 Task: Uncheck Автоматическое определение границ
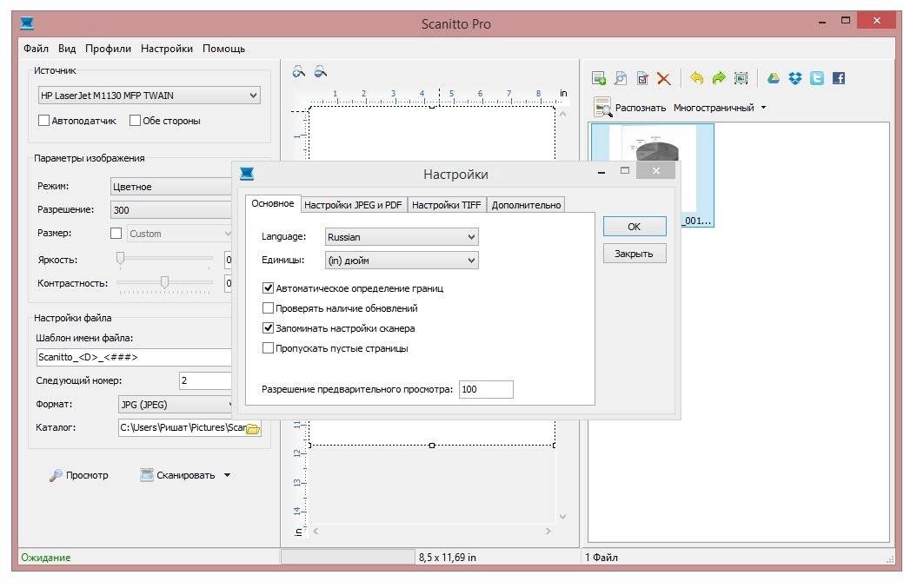(269, 288)
